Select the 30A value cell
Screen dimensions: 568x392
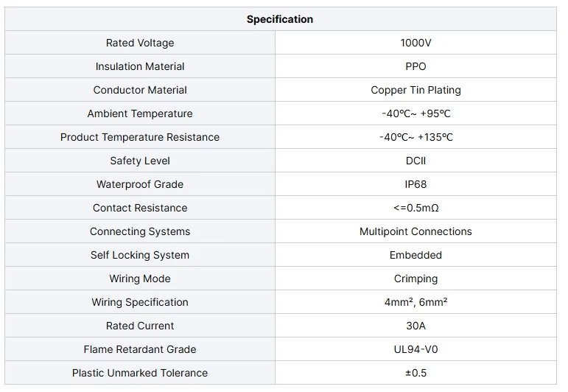tap(416, 326)
